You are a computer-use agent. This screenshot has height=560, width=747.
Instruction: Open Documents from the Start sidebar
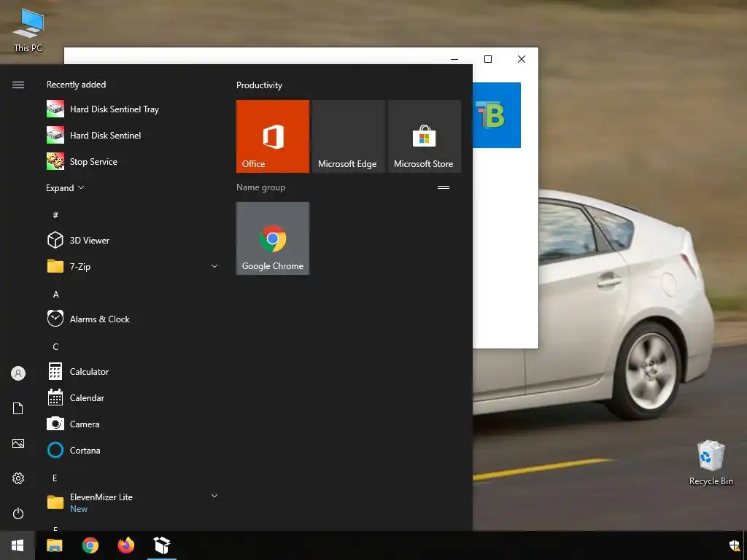tap(18, 408)
